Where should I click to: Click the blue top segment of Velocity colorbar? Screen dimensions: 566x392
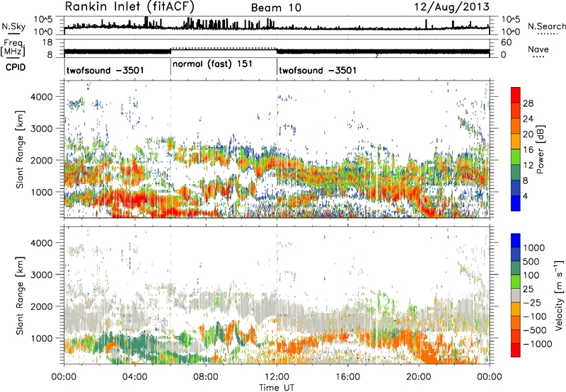tap(516, 241)
